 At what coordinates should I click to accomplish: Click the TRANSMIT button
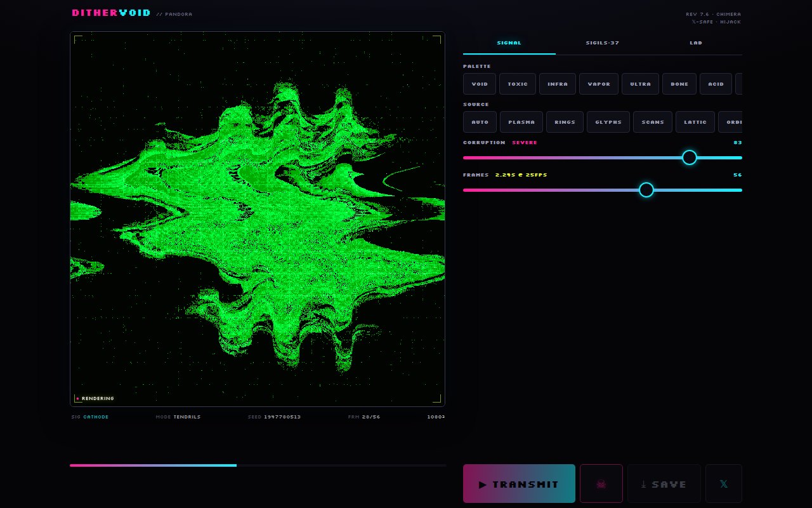coord(519,484)
